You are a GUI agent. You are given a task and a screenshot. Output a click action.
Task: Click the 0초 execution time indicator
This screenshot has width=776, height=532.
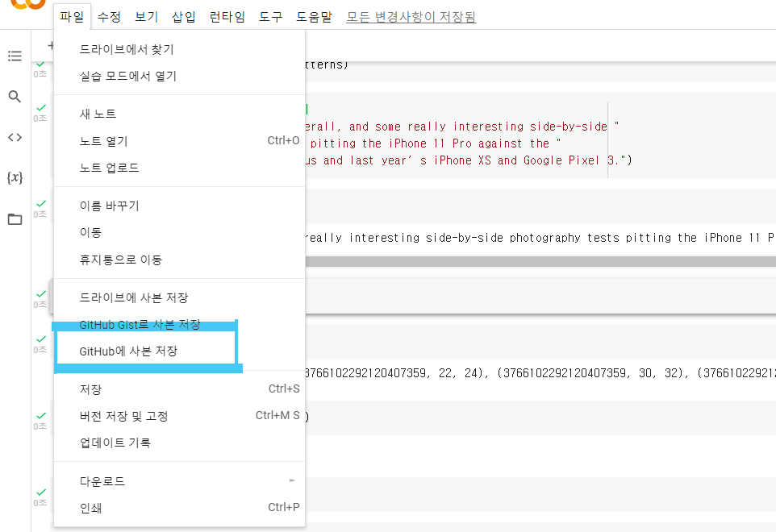click(39, 73)
